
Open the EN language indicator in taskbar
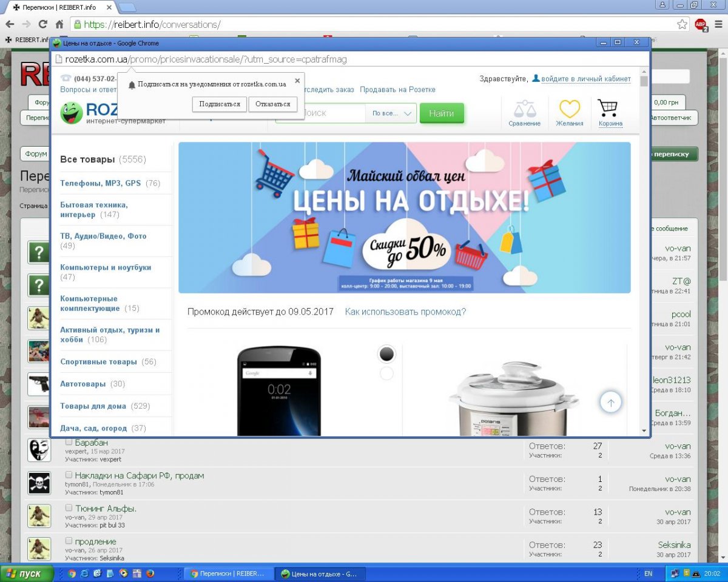[x=648, y=573]
